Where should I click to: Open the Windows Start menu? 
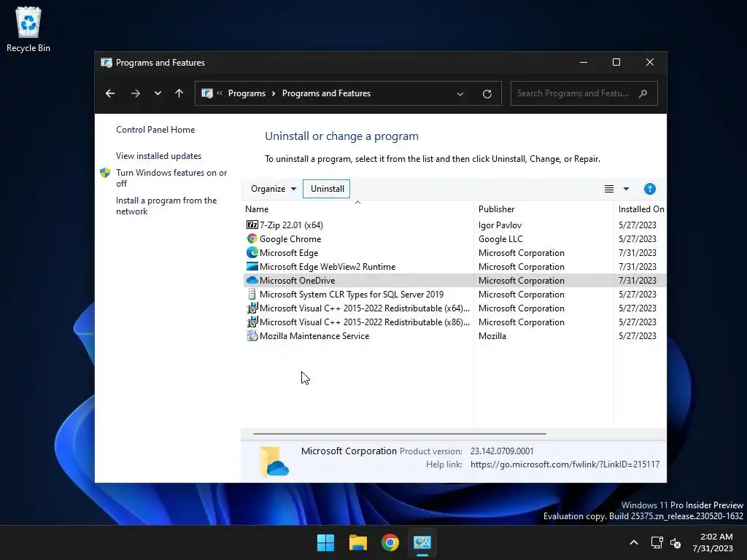(326, 542)
